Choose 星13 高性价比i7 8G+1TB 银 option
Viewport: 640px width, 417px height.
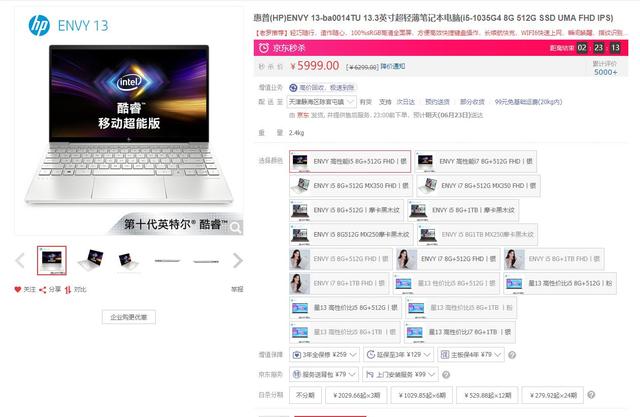pyautogui.click(x=460, y=332)
